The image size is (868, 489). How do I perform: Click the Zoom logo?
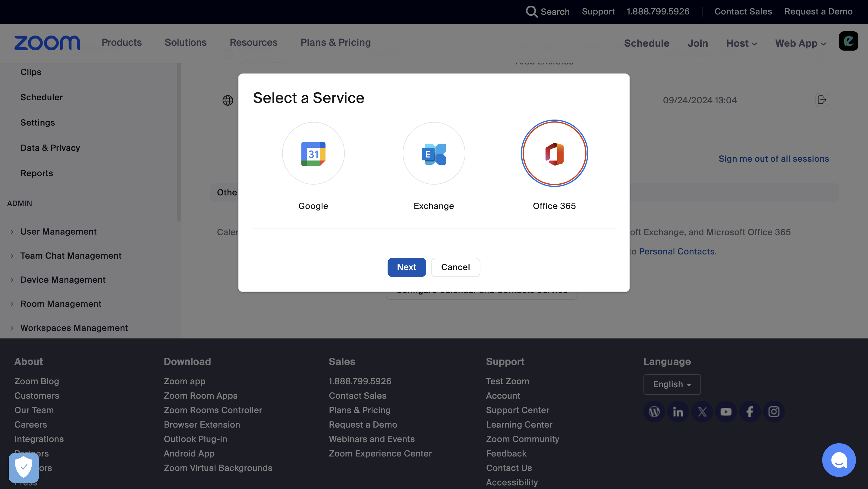47,43
